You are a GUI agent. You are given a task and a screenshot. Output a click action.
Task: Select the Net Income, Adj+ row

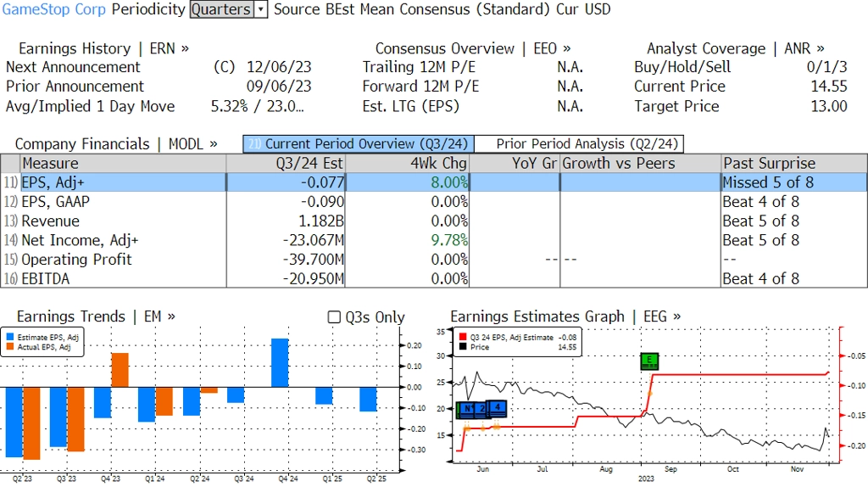click(x=434, y=240)
